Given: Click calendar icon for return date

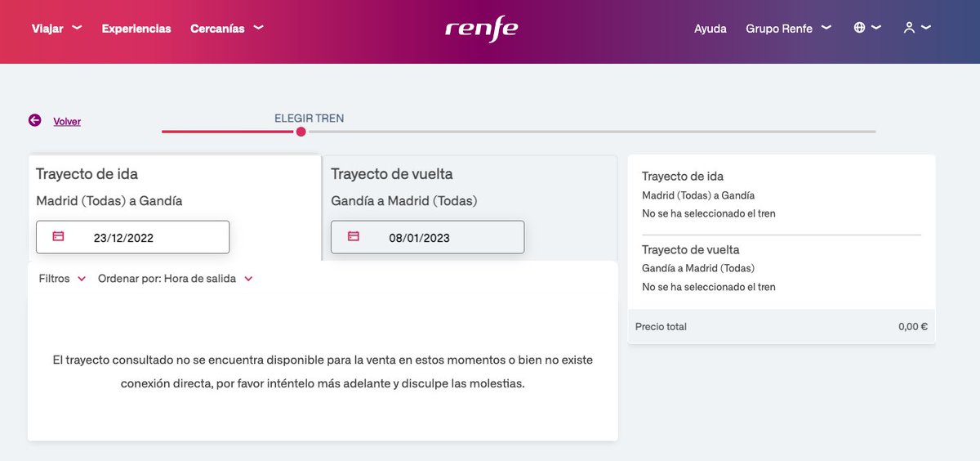Looking at the screenshot, I should 353,236.
